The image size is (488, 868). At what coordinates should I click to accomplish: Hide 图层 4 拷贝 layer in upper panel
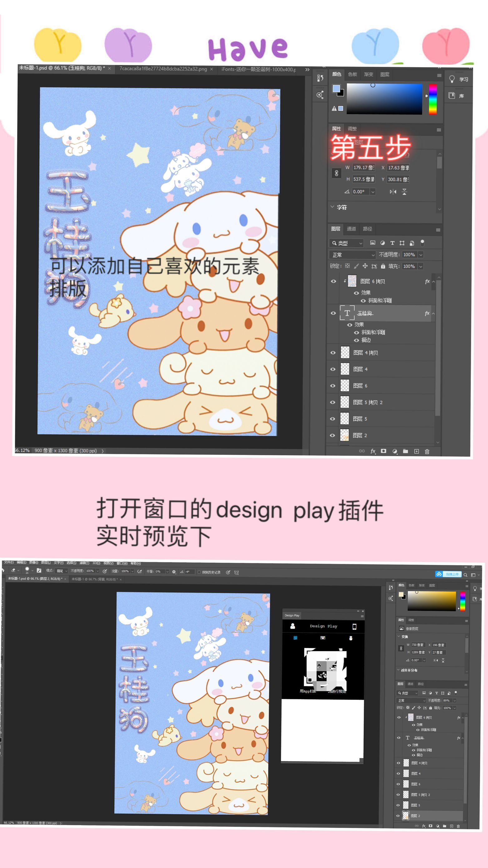pyautogui.click(x=333, y=353)
